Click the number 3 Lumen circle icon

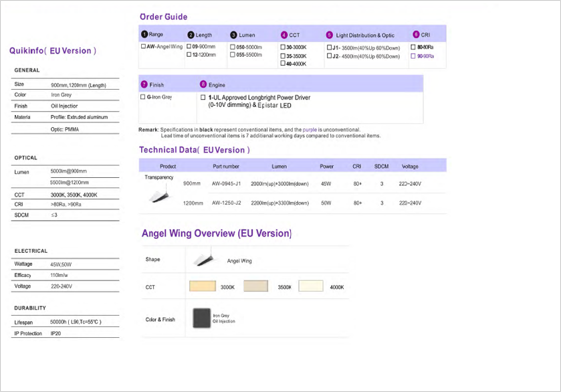[233, 35]
